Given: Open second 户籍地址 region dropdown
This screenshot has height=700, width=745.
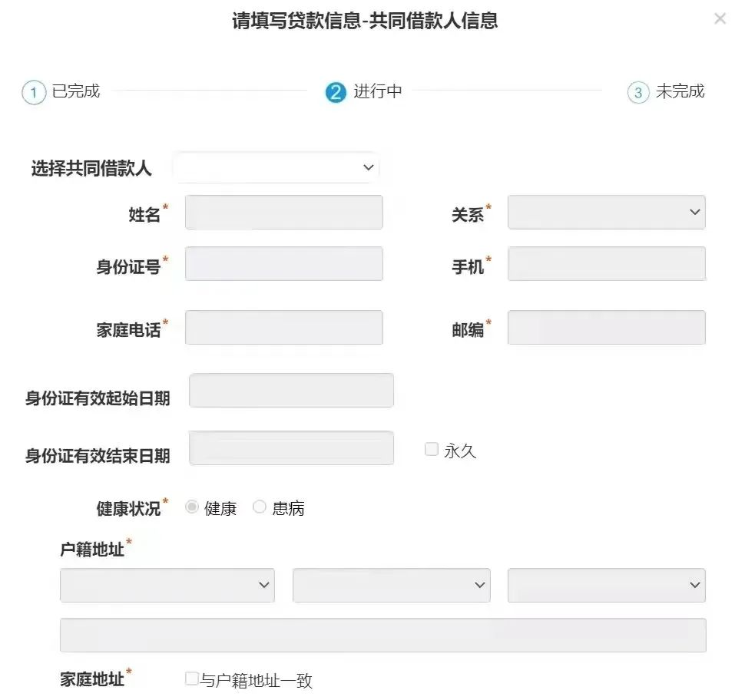Looking at the screenshot, I should 391,585.
